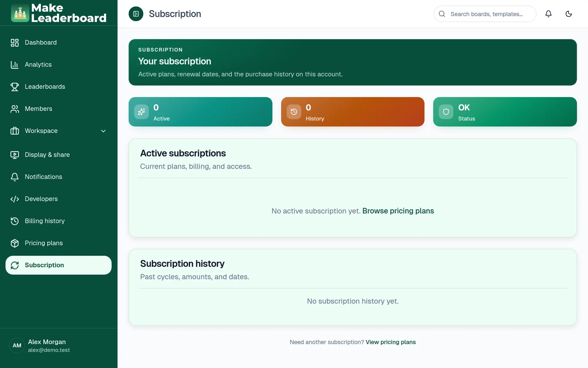This screenshot has width=588, height=368.
Task: Open the Dashboard menu item
Action: coord(59,43)
